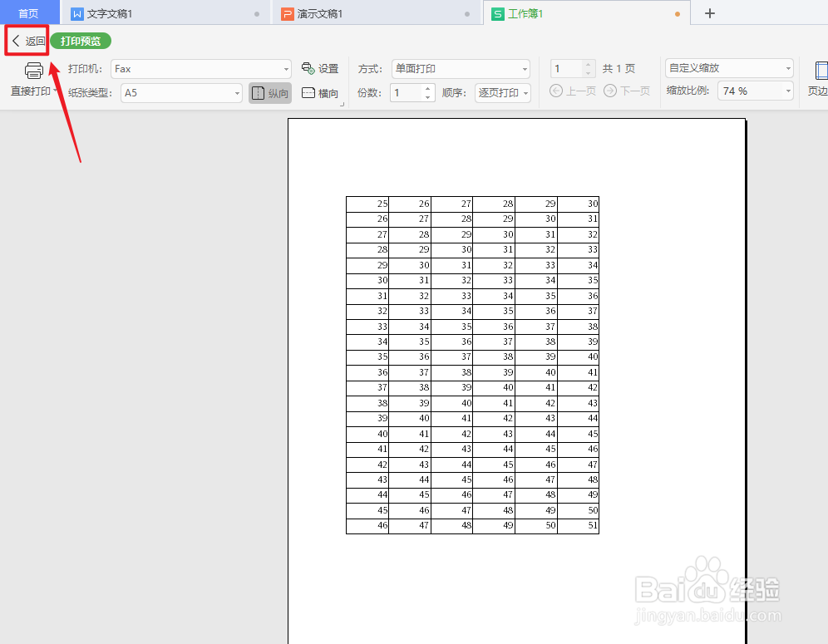Click the 返回 back button

click(x=27, y=40)
